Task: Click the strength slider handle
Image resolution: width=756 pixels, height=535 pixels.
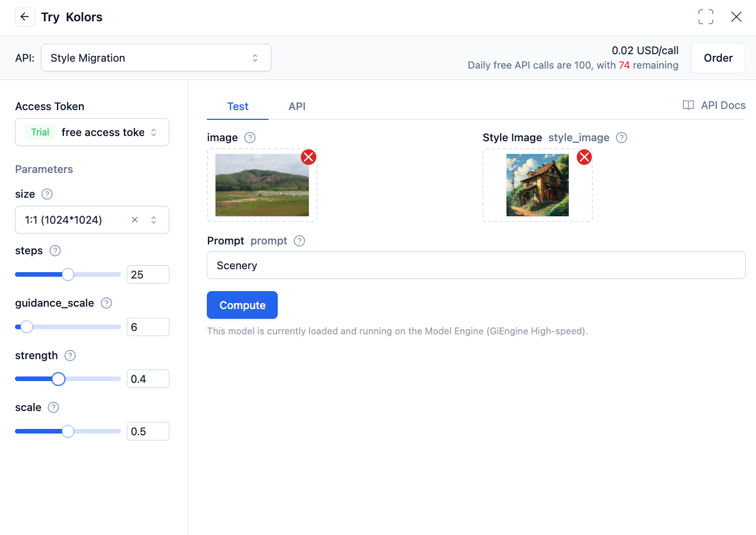Action: coord(58,379)
